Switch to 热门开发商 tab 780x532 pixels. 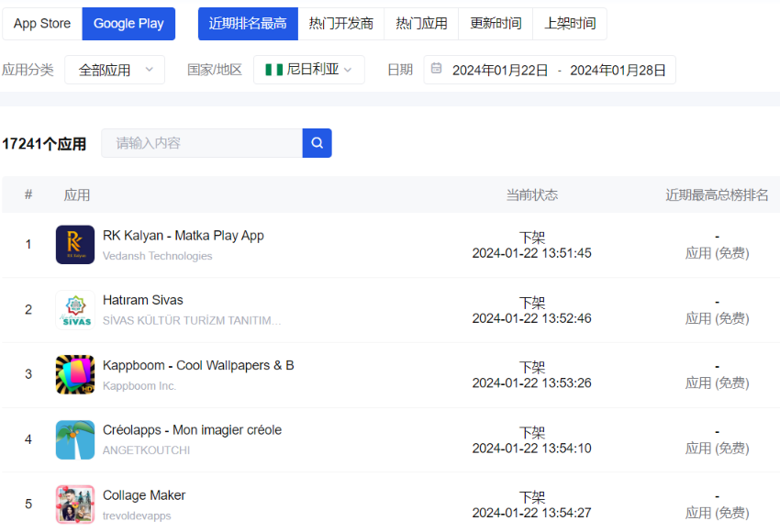point(340,23)
